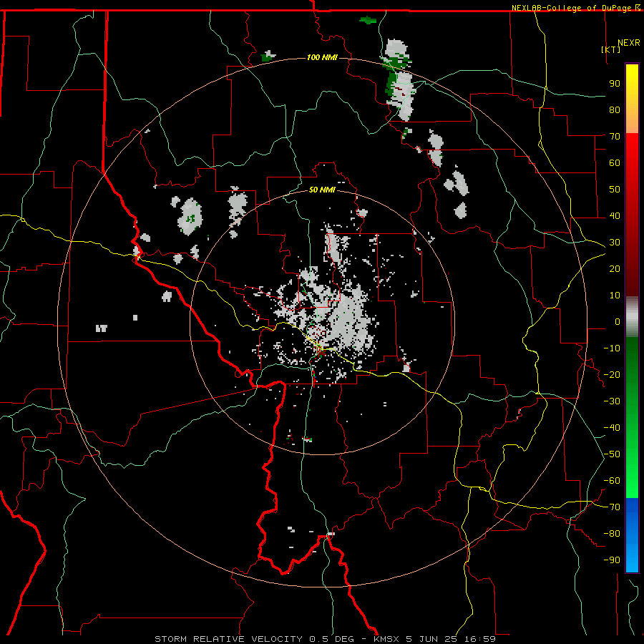Image resolution: width=644 pixels, height=644 pixels.
Task: Click the 50 NMI range ring label
Action: pos(322,190)
